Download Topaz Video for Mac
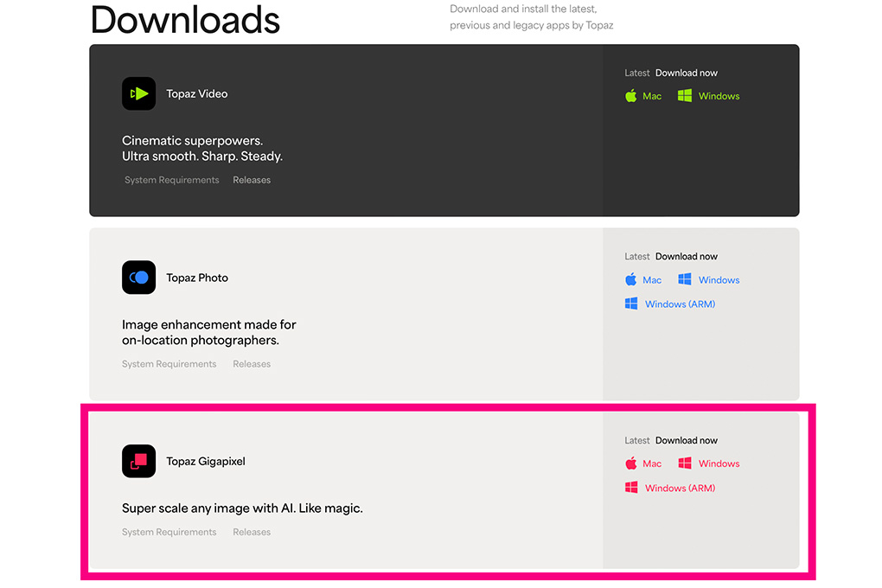This screenshot has width=882, height=588. (652, 96)
